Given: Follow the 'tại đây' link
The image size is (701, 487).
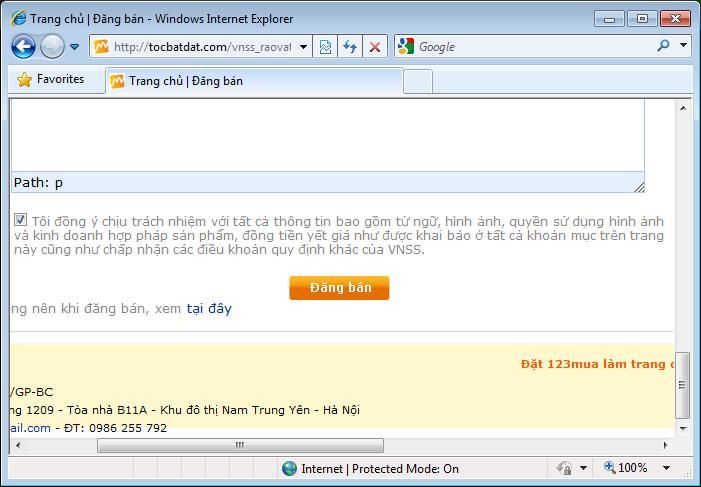Looking at the screenshot, I should tap(208, 309).
